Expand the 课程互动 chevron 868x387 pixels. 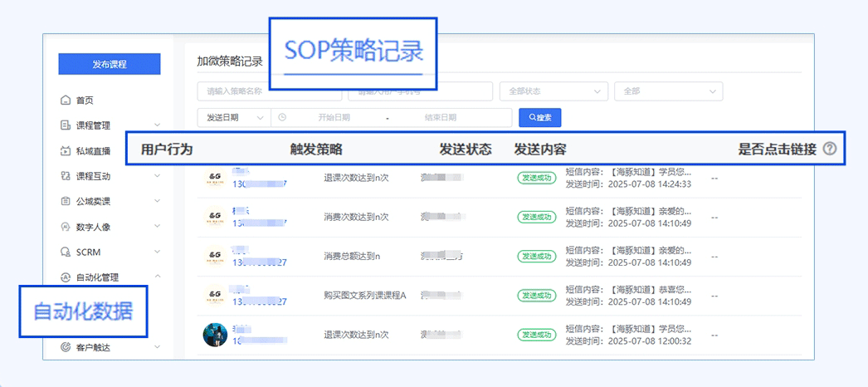pyautogui.click(x=157, y=176)
